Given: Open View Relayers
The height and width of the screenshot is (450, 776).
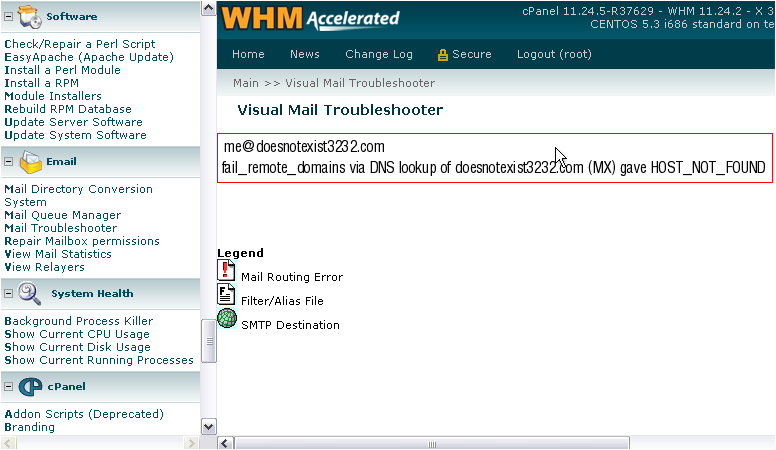Looking at the screenshot, I should (x=45, y=267).
